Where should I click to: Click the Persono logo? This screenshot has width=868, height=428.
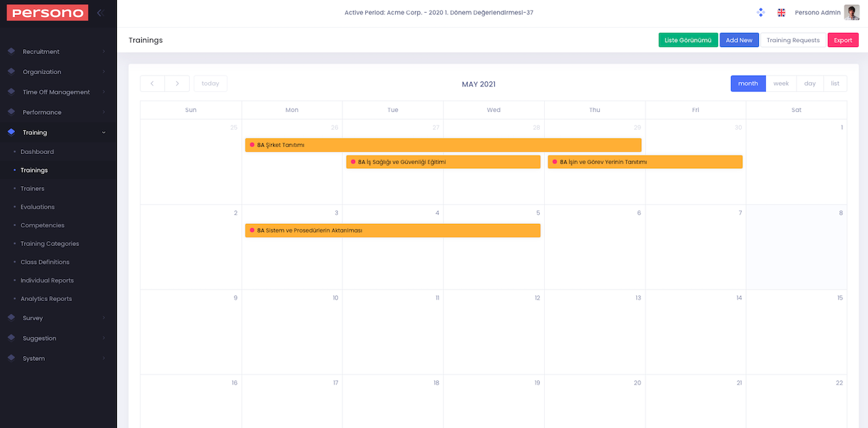point(47,12)
